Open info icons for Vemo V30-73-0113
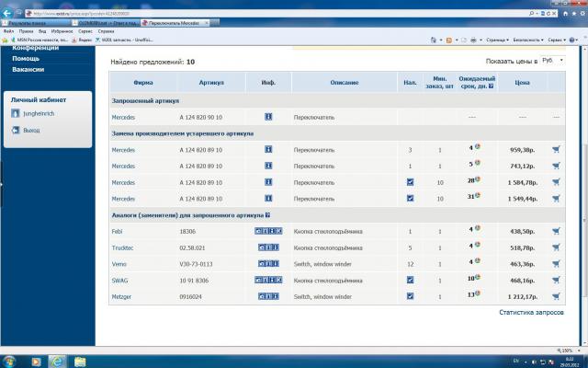Image resolution: width=588 pixels, height=368 pixels. 268,264
